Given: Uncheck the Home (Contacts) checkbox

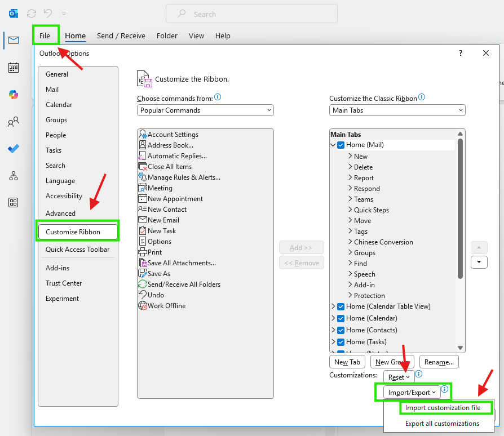Looking at the screenshot, I should pyautogui.click(x=341, y=330).
